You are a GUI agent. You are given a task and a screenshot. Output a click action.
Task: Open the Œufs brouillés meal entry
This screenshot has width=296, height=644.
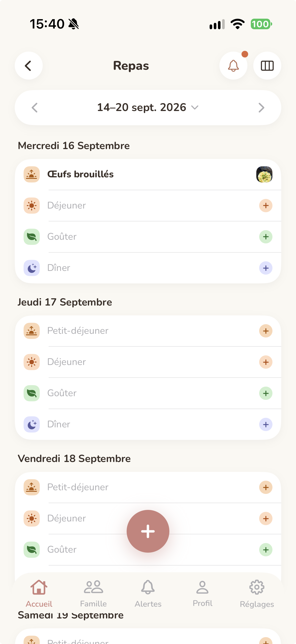point(148,174)
